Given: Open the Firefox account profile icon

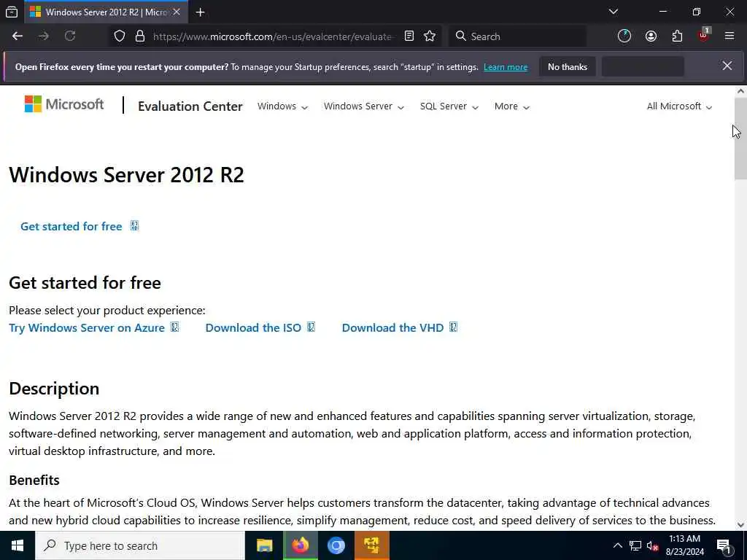Looking at the screenshot, I should (651, 36).
